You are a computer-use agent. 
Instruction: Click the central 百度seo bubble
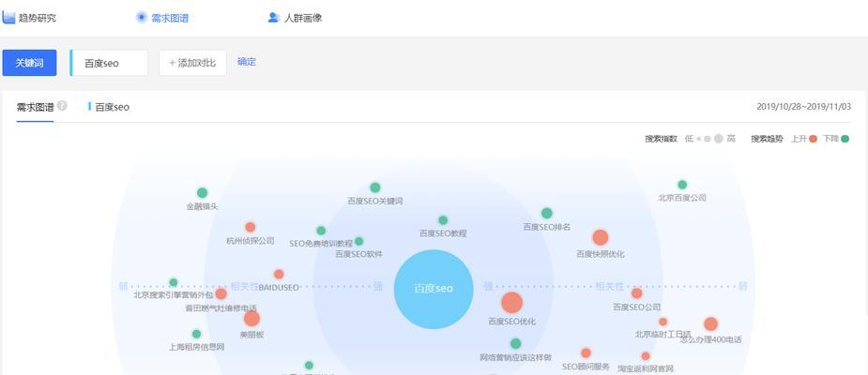(434, 289)
